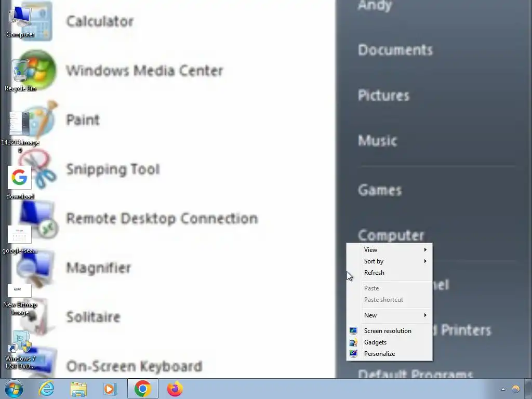Launch Firefox from the taskbar
The width and height of the screenshot is (532, 399).
click(175, 389)
